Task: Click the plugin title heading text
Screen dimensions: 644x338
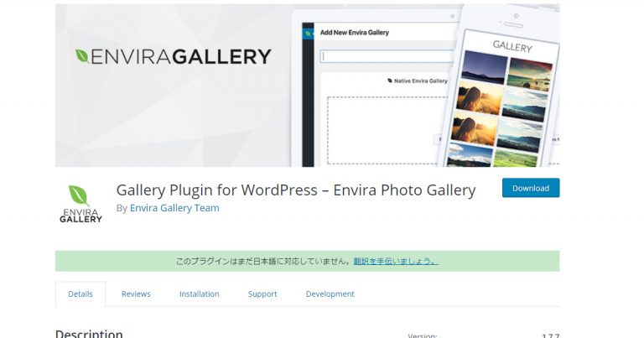Action: 295,190
